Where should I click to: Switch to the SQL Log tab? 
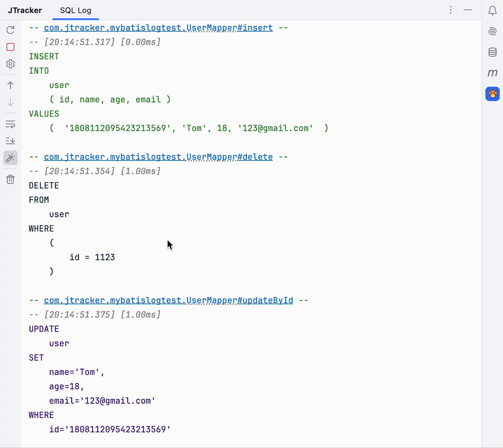pyautogui.click(x=76, y=10)
